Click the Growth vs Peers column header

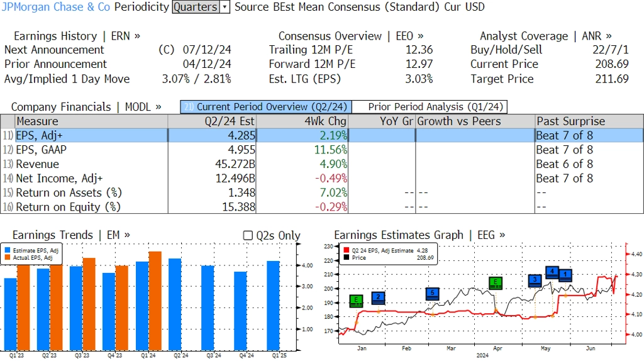click(475, 121)
